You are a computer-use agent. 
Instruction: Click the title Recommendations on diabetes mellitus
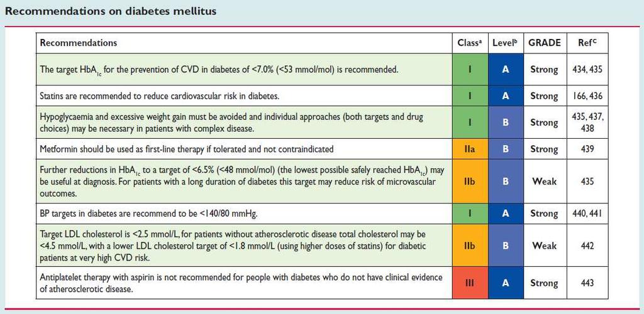110,11
